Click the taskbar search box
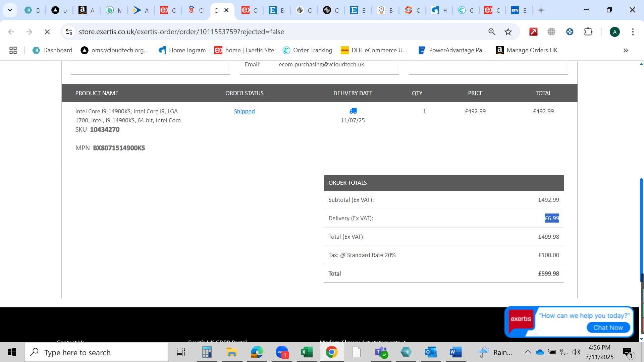Image resolution: width=644 pixels, height=362 pixels. (97, 352)
